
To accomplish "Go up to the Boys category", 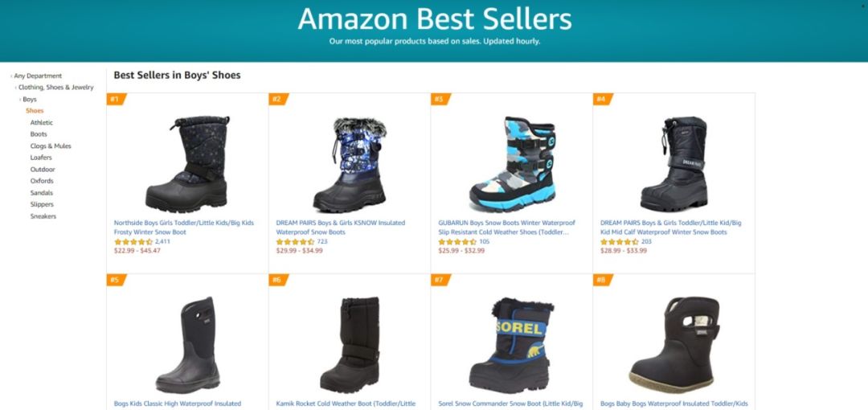I will point(30,99).
